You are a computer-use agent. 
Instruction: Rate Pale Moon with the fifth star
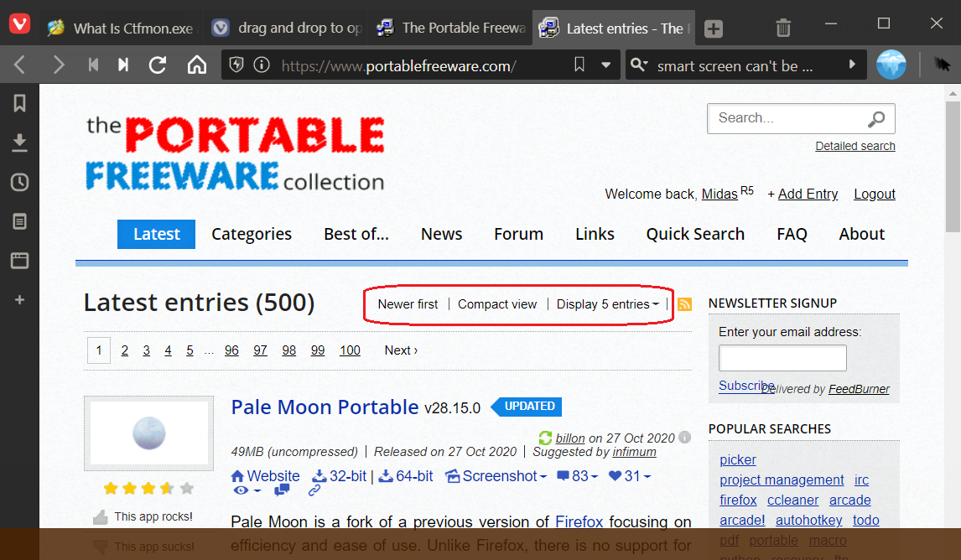click(x=187, y=488)
